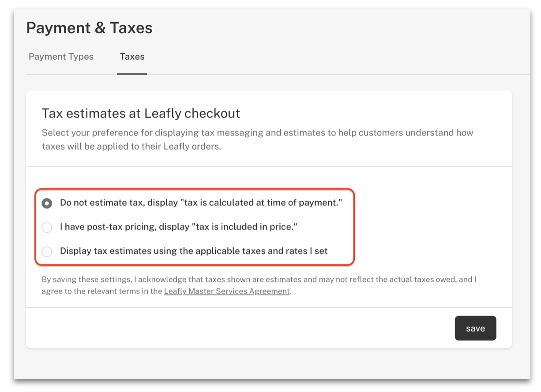This screenshot has height=392, width=541.
Task: Save the tax settings
Action: click(475, 328)
